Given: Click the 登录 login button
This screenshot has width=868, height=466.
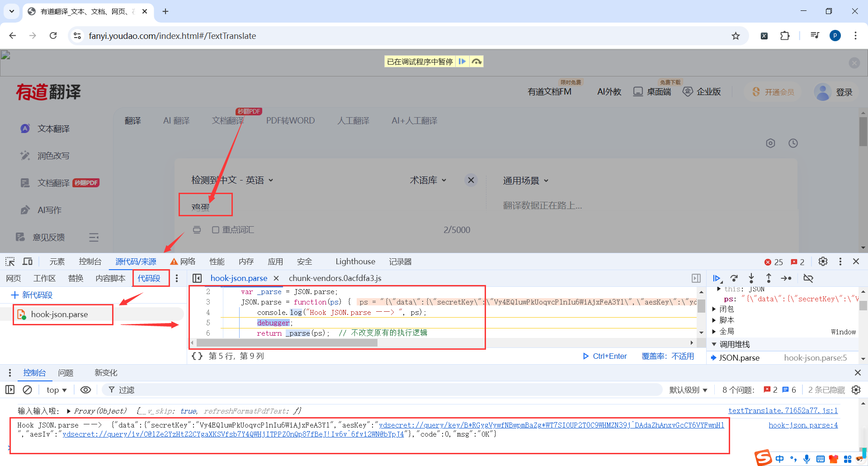Looking at the screenshot, I should pyautogui.click(x=844, y=92).
